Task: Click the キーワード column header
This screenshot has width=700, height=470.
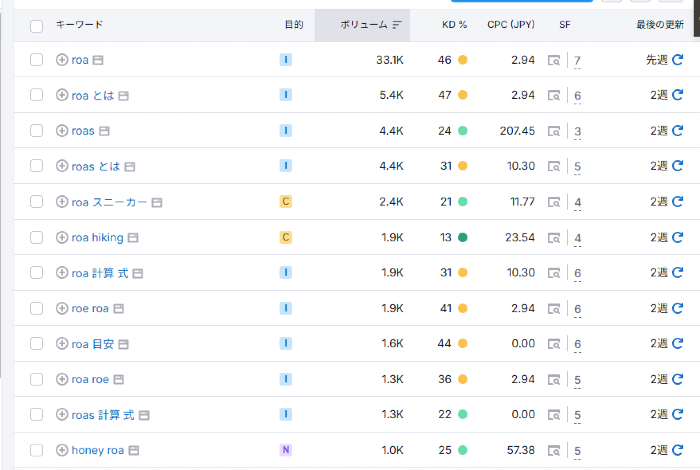Action: point(79,25)
